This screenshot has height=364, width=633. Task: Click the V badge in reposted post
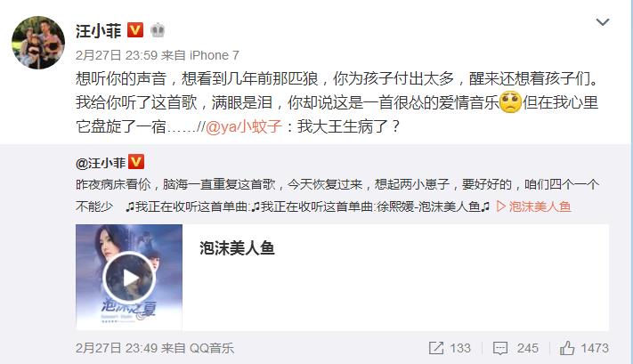[135, 162]
